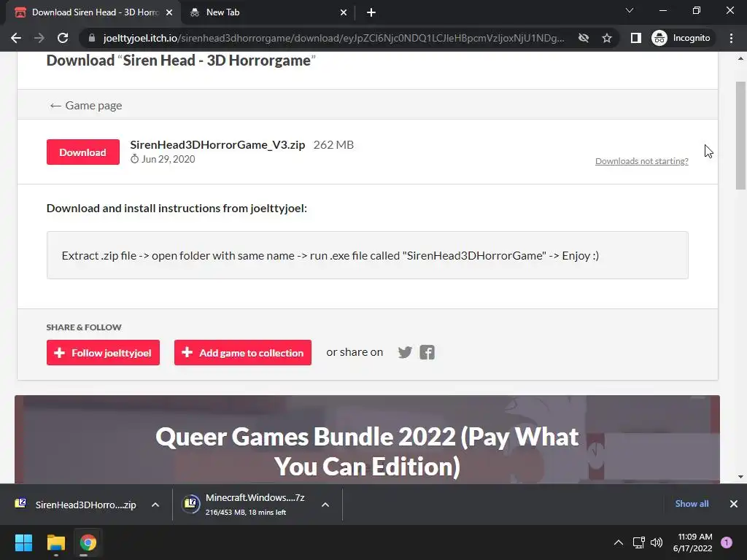Click 216/453 MB, 18 mins left status
Screen dimensions: 747x560
point(246,513)
